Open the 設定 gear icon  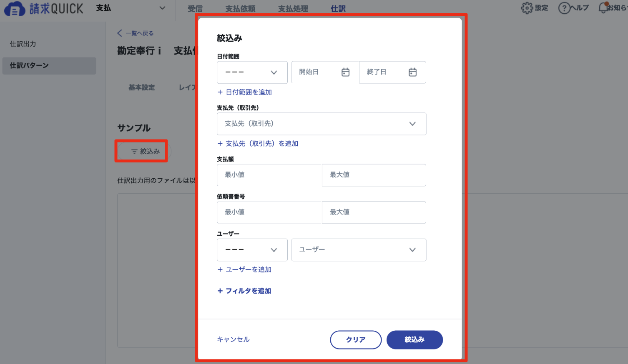[527, 8]
